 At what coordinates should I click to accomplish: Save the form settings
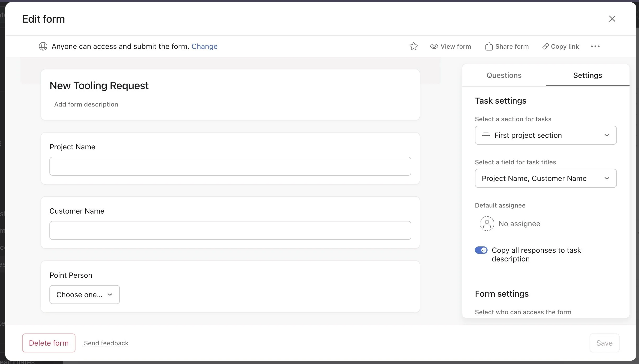(604, 343)
